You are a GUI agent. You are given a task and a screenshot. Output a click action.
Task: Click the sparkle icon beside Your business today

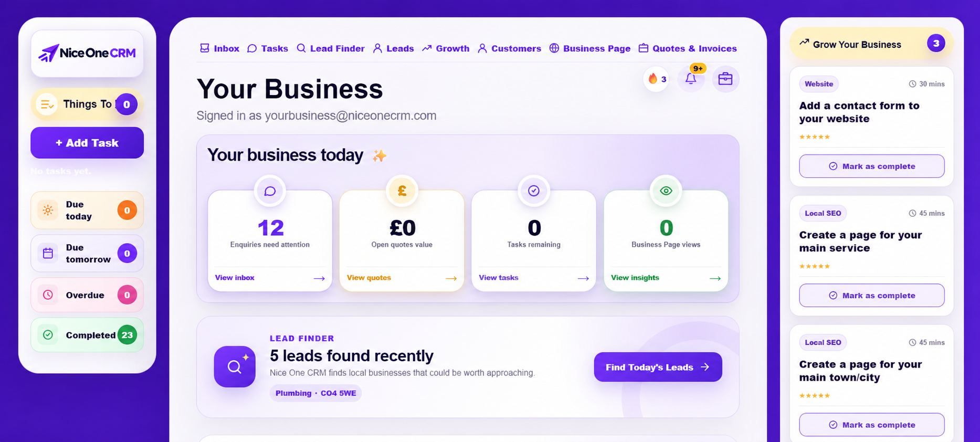[379, 156]
